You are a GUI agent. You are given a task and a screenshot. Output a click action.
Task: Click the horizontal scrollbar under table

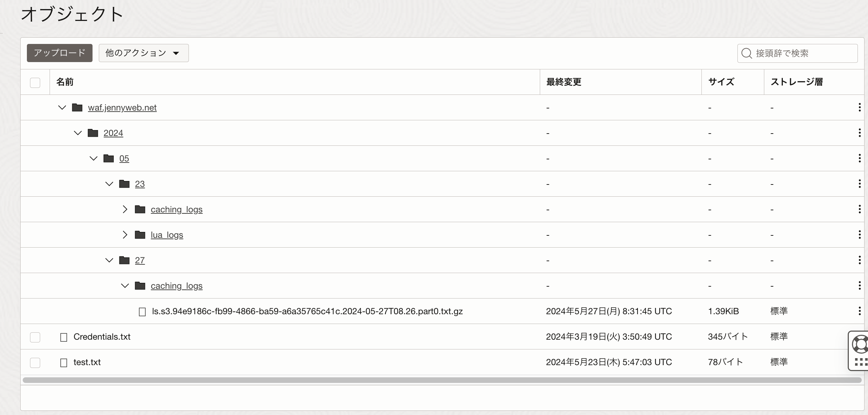point(442,380)
